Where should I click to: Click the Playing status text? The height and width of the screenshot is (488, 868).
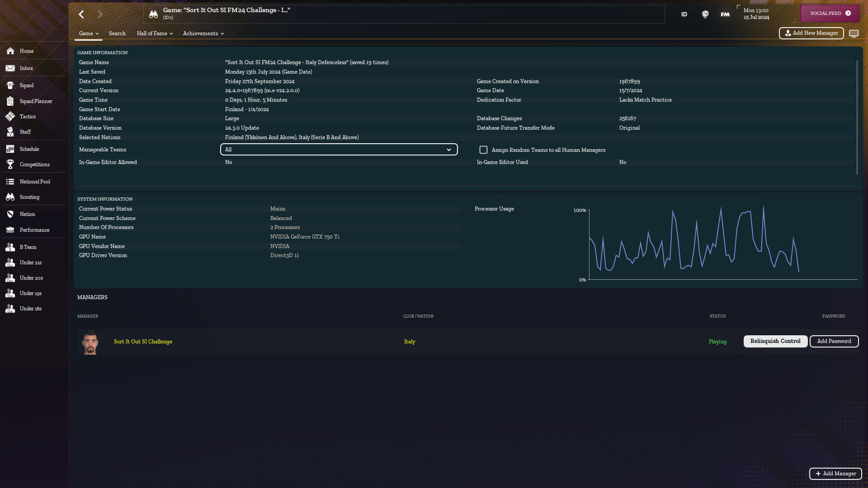pos(717,342)
